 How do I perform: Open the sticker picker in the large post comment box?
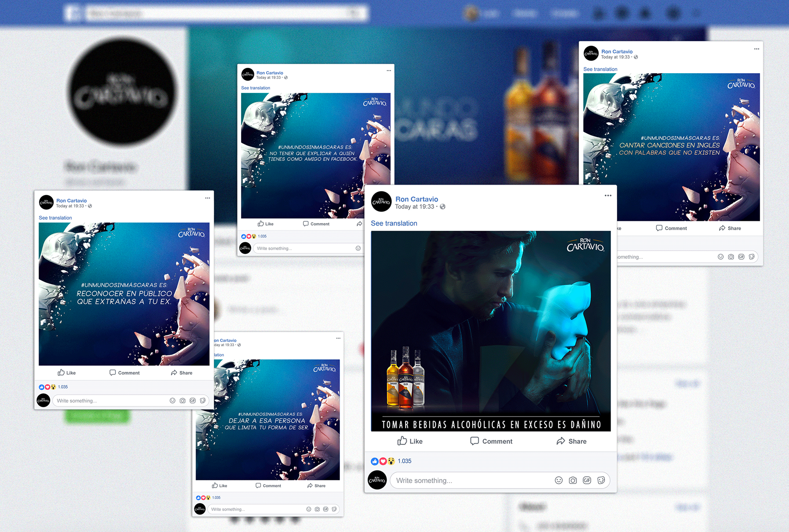pos(601,480)
